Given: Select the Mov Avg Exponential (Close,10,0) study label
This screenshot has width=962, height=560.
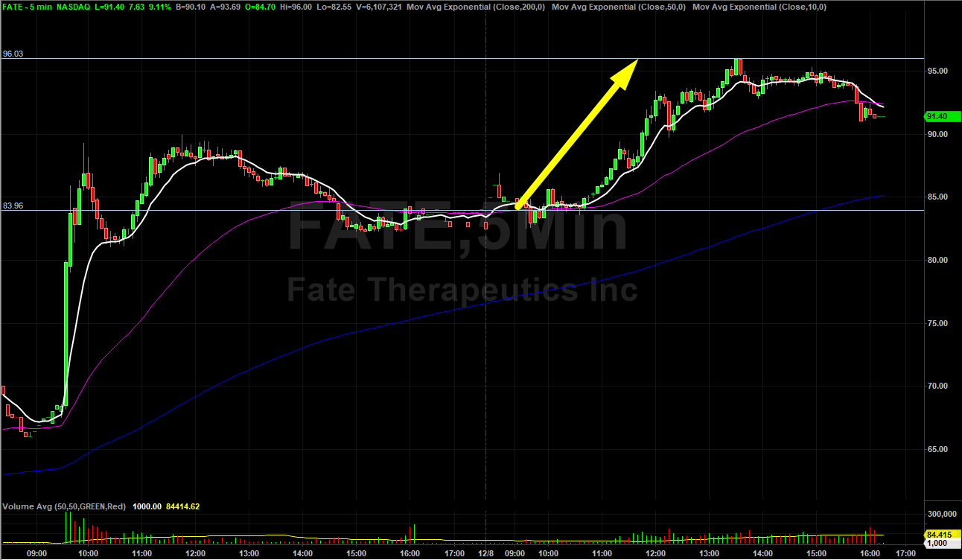Looking at the screenshot, I should click(759, 7).
